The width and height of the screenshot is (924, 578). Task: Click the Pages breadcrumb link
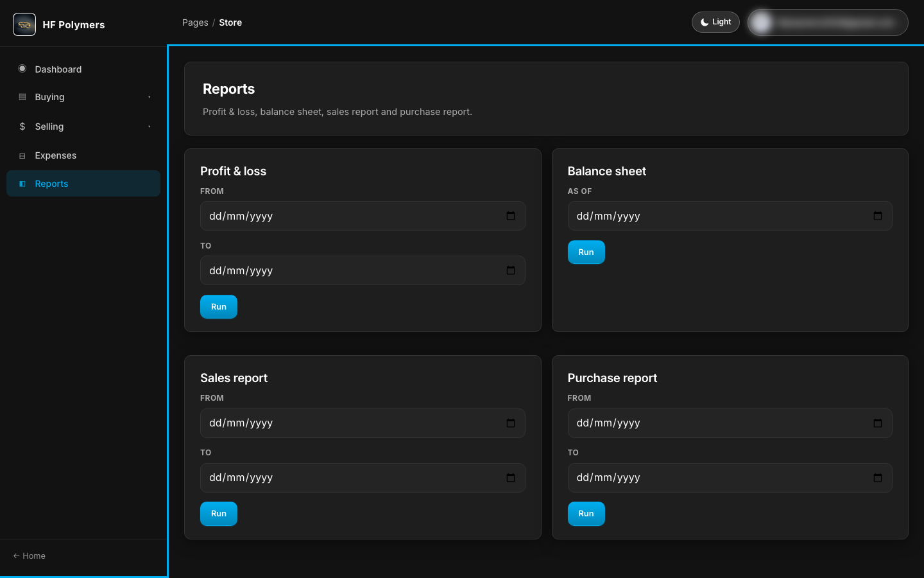(x=195, y=22)
